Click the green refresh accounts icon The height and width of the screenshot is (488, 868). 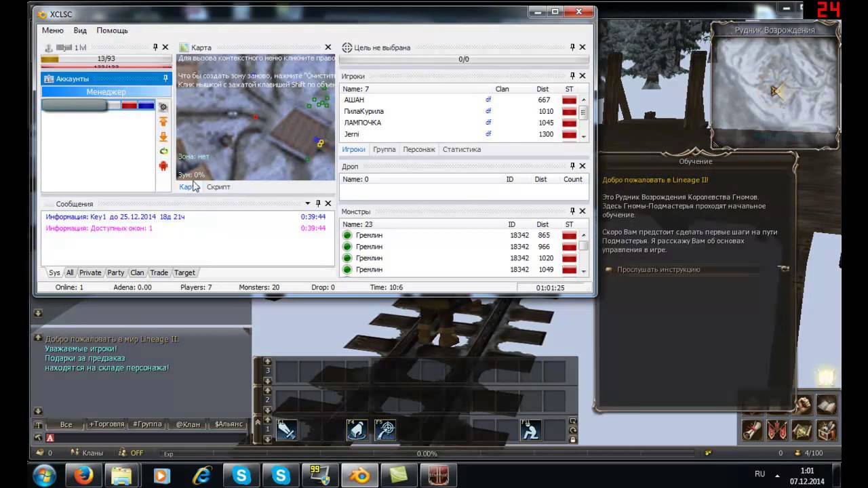[x=163, y=151]
